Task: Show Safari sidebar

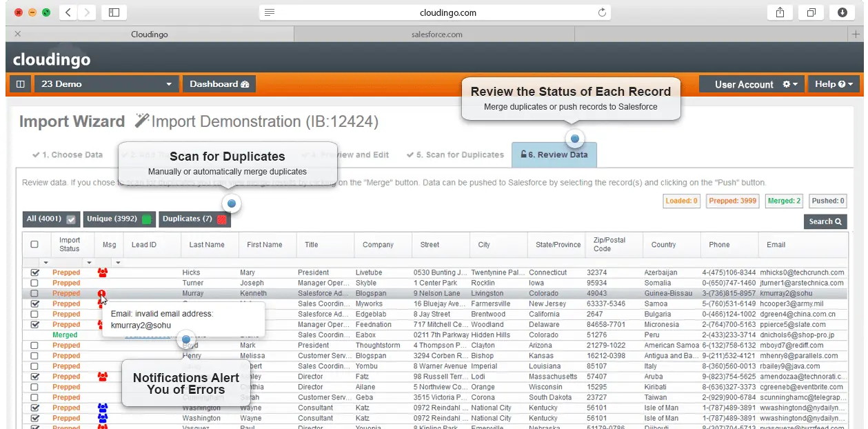Action: tap(114, 12)
